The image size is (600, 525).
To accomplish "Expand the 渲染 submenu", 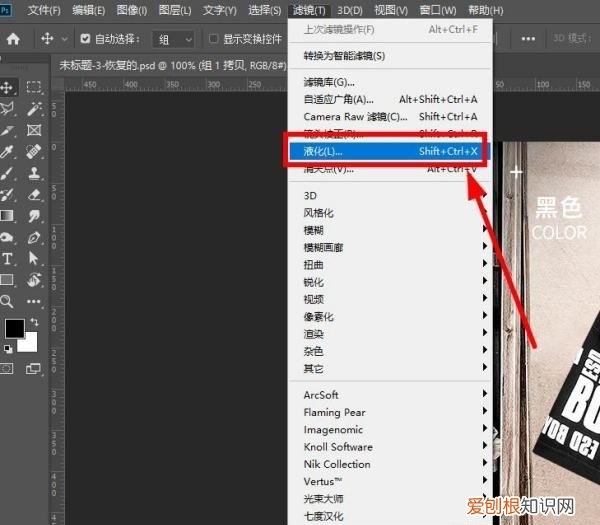I will 390,334.
